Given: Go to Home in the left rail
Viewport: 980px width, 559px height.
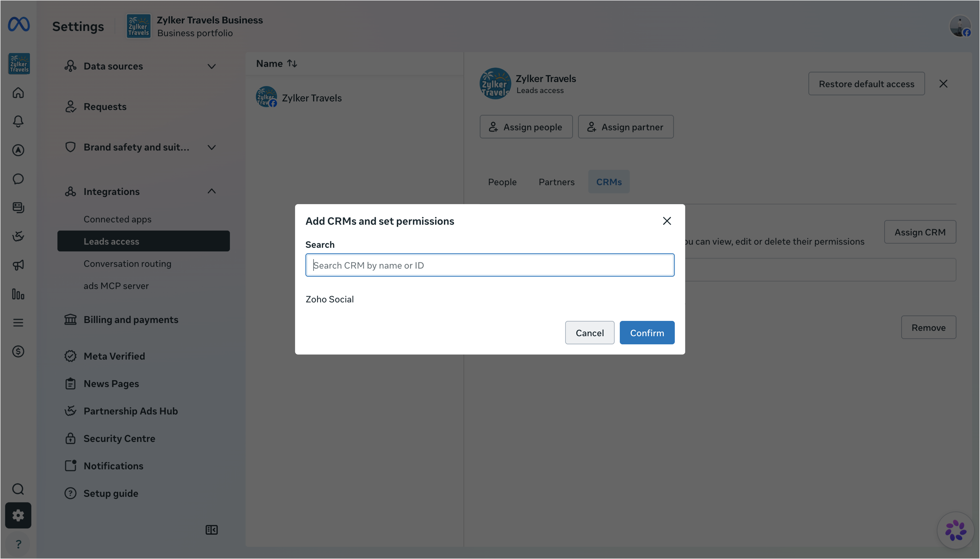Looking at the screenshot, I should [x=18, y=93].
